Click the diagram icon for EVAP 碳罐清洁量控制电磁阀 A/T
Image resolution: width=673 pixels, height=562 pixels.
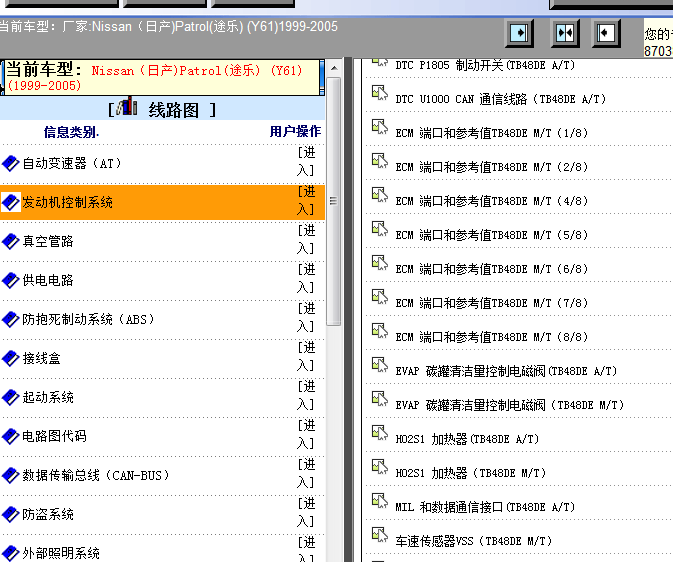point(380,365)
